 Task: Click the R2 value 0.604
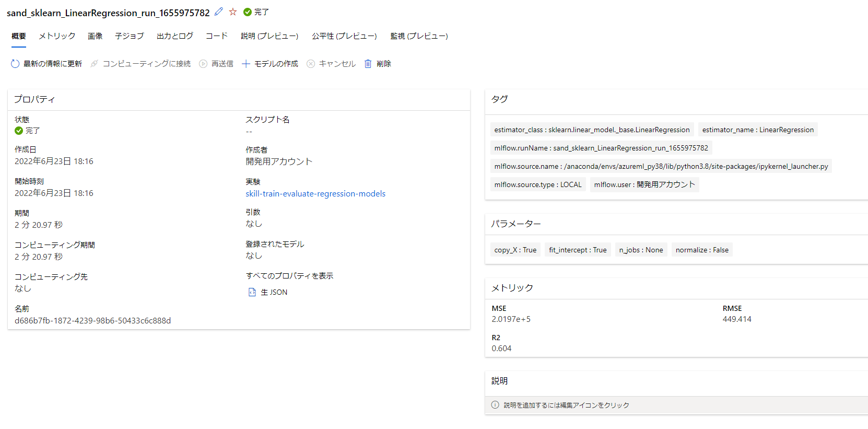click(501, 349)
